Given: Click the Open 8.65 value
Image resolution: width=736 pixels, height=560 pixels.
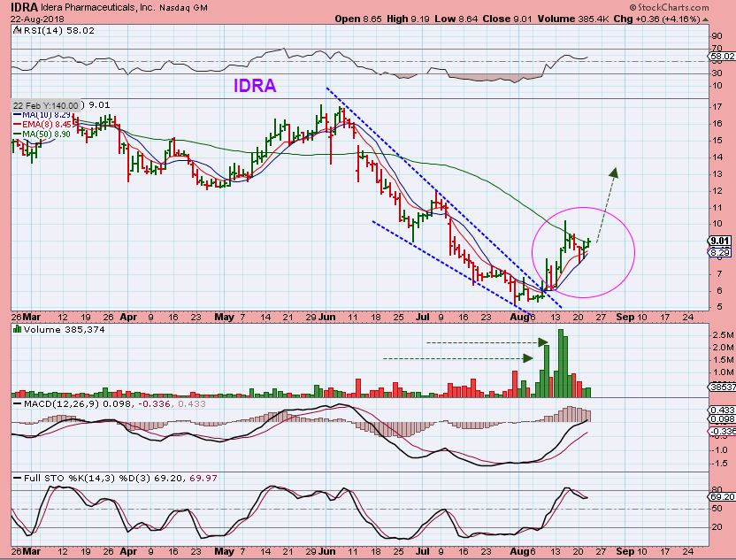Looking at the screenshot, I should coord(358,19).
